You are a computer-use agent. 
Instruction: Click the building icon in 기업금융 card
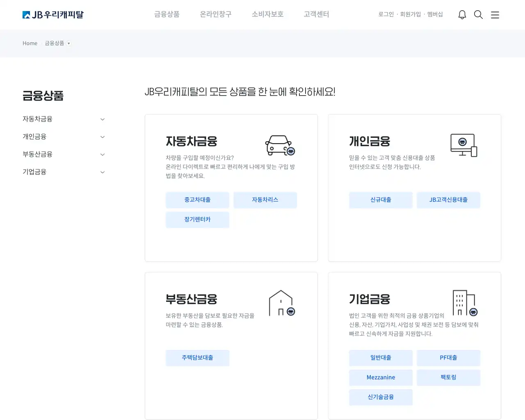point(465,303)
